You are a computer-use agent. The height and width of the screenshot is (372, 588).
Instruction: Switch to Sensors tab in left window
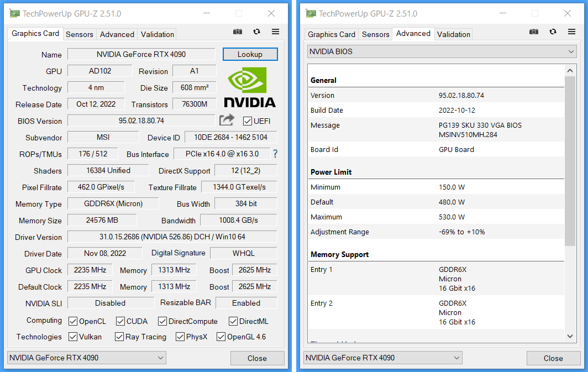tap(80, 34)
